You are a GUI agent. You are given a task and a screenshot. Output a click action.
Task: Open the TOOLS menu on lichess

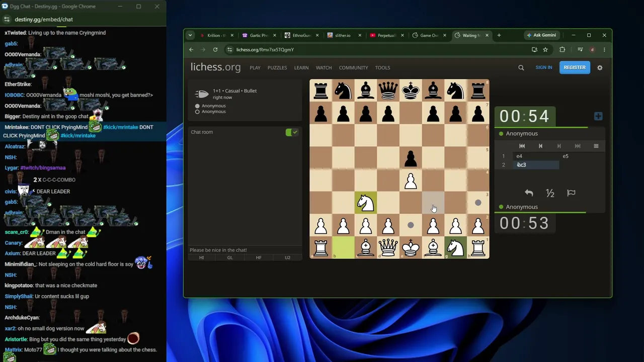click(x=382, y=67)
